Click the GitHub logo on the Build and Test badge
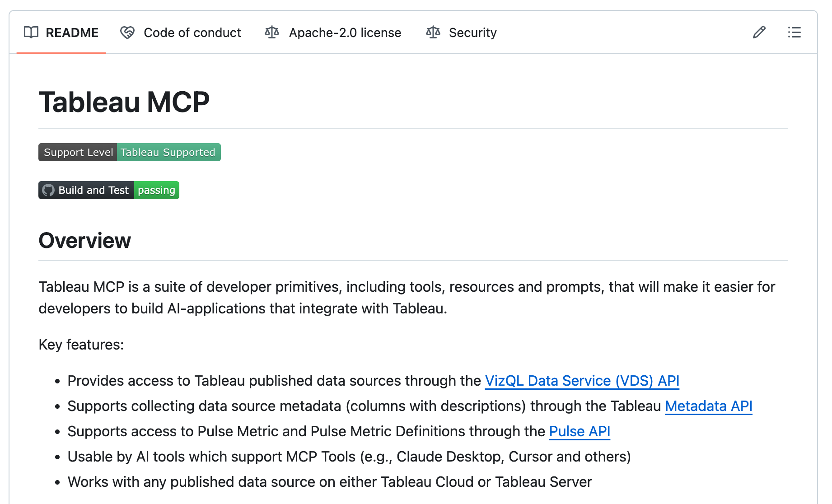This screenshot has height=504, width=832. click(48, 190)
